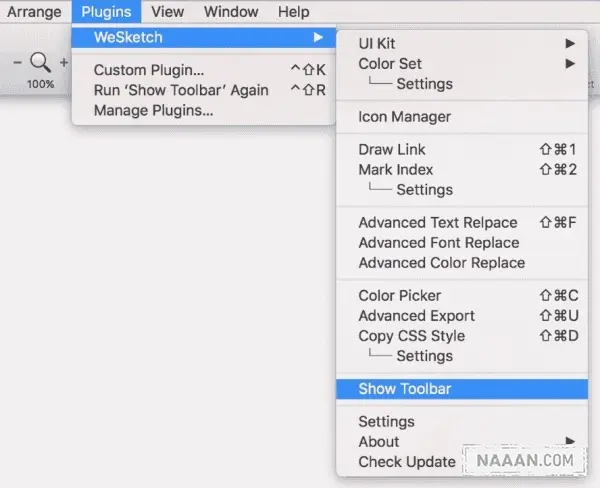Click the zoom out minus button
Image resolution: width=600 pixels, height=488 pixels.
tap(17, 62)
